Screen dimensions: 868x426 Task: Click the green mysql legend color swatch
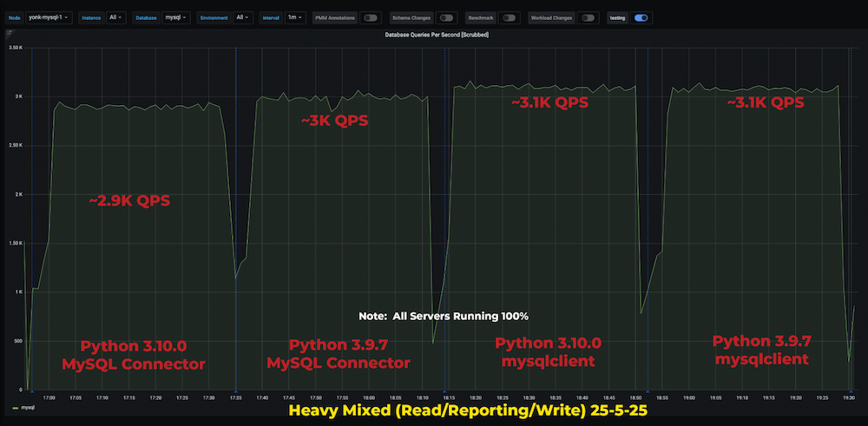click(14, 407)
